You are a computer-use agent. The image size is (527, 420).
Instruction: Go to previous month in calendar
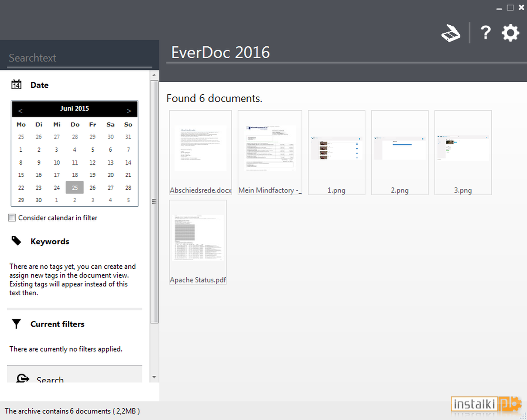20,111
